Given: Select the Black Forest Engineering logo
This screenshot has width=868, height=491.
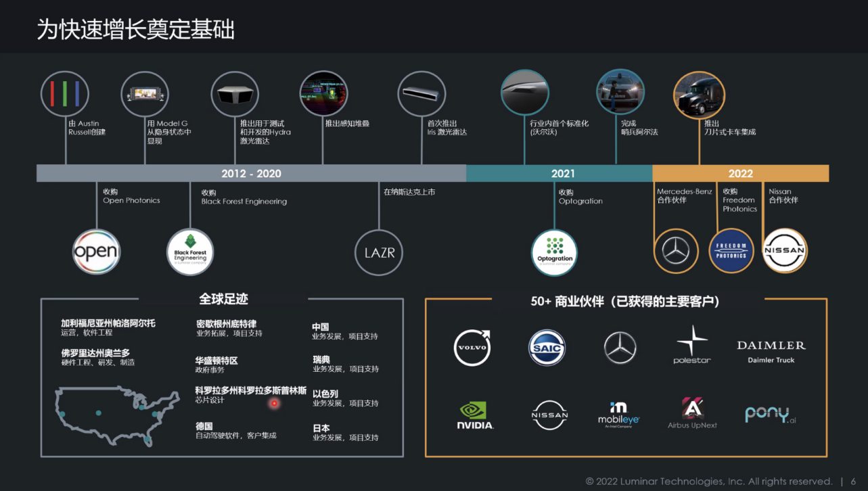Looking at the screenshot, I should pos(190,253).
